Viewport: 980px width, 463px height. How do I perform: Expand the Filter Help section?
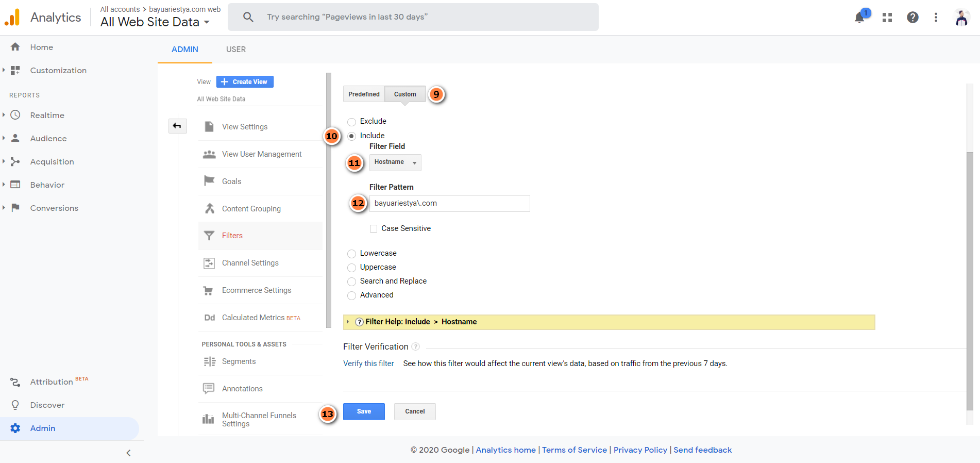(348, 322)
